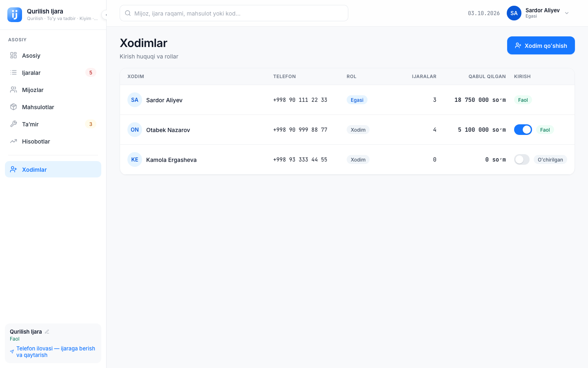Click Xodim role badge in Kamola's row
This screenshot has width=588, height=368.
pos(358,159)
